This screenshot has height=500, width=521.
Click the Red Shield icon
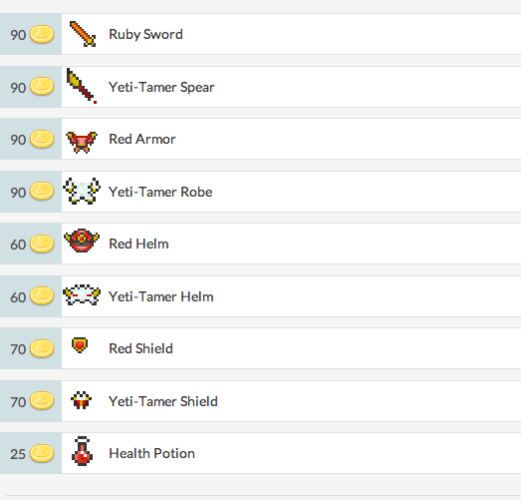tap(80, 345)
